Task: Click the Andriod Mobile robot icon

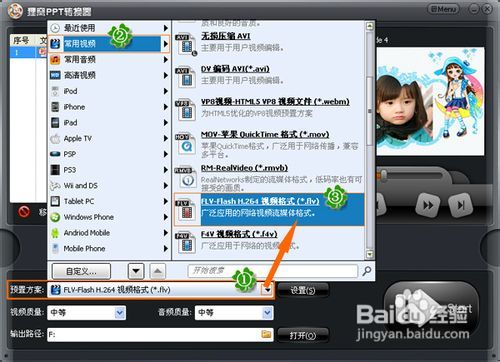Action: pyautogui.click(x=55, y=233)
